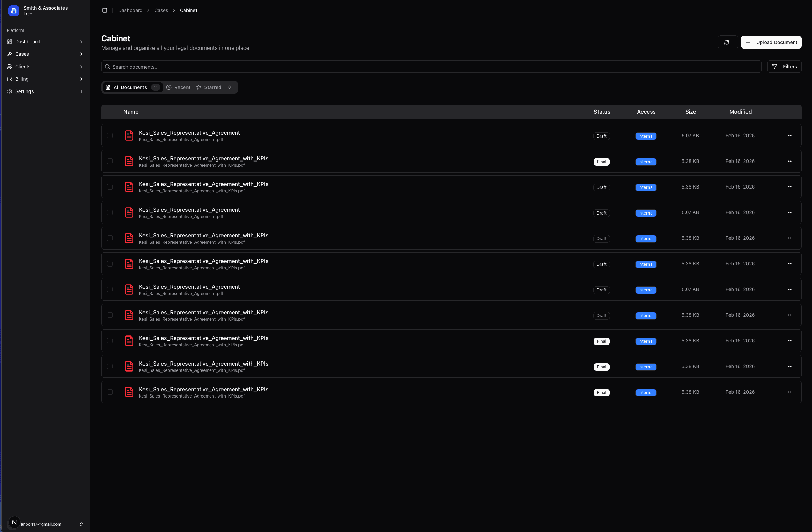Screen dimensions: 812x532
Task: Switch to the Recent tab
Action: pyautogui.click(x=178, y=87)
